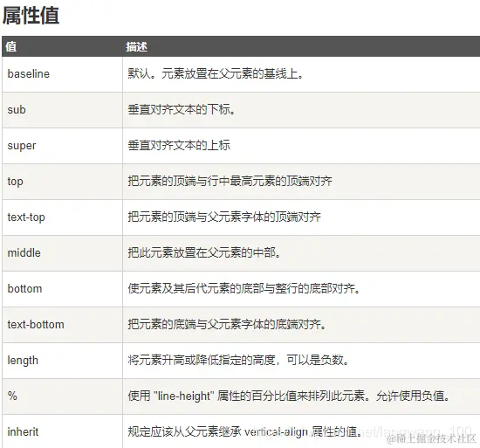The height and width of the screenshot is (448, 480).
Task: Click description 将元素升高或降低指定的高度，可以是负数。
Action: (x=238, y=361)
